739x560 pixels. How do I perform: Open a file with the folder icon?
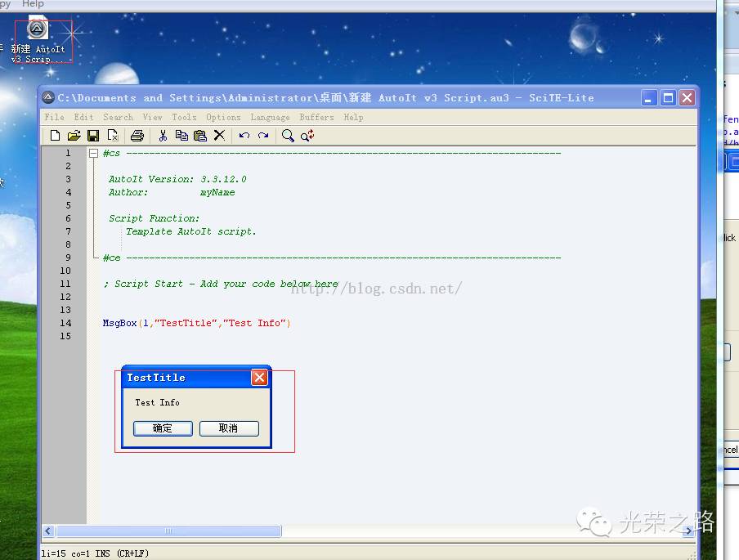(x=74, y=136)
